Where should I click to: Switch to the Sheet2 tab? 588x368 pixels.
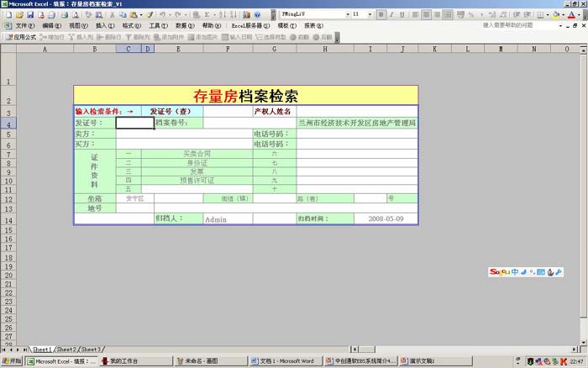click(x=66, y=349)
